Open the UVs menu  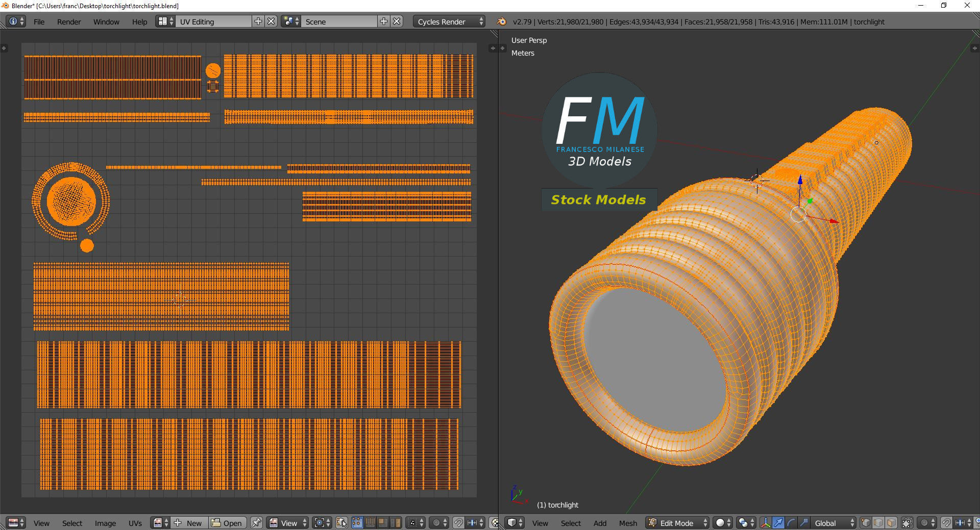[x=135, y=523]
